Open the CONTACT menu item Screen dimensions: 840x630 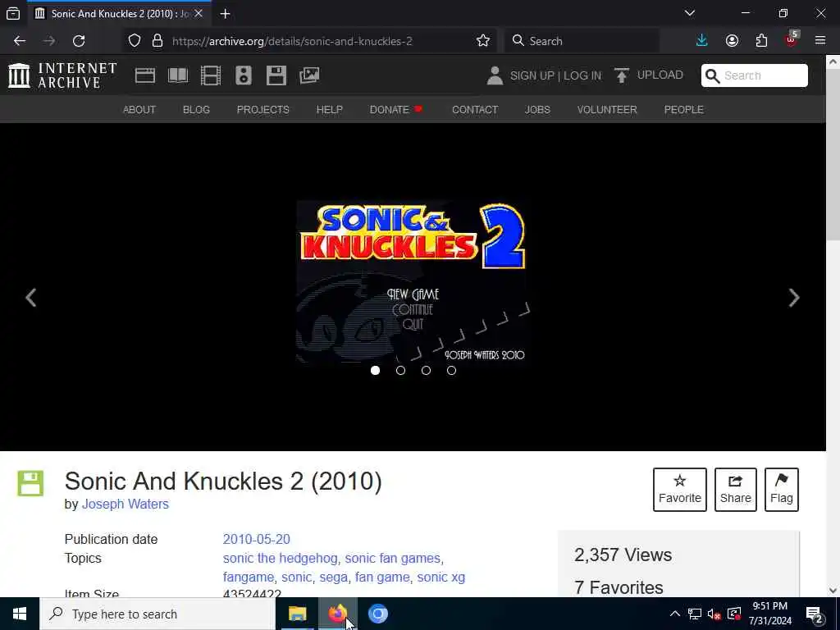[x=475, y=109]
